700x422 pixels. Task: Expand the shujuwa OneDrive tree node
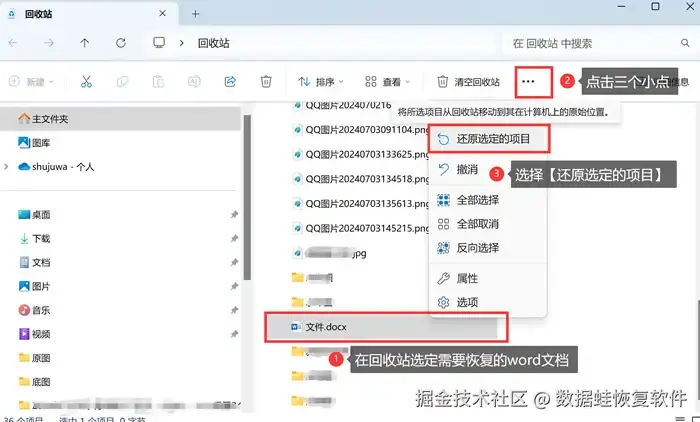coord(6,167)
